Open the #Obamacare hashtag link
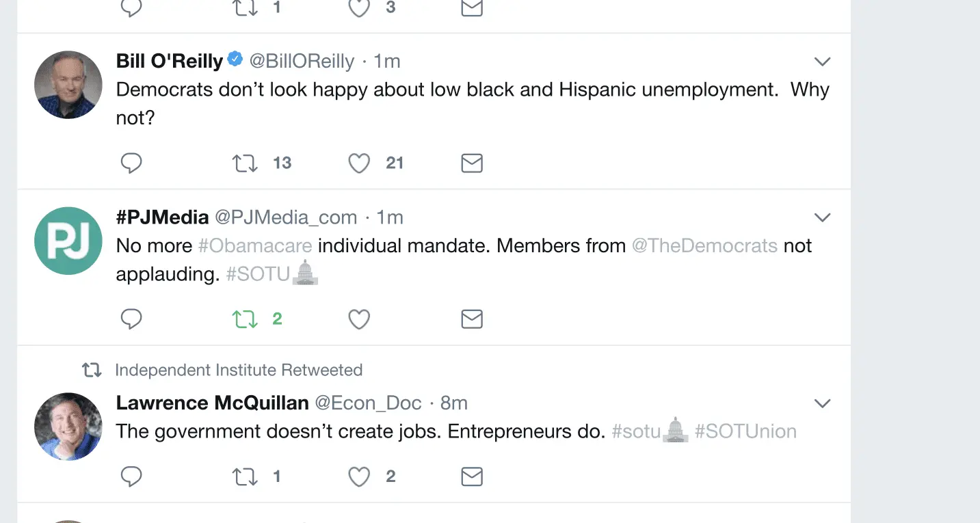The image size is (980, 523). click(255, 245)
